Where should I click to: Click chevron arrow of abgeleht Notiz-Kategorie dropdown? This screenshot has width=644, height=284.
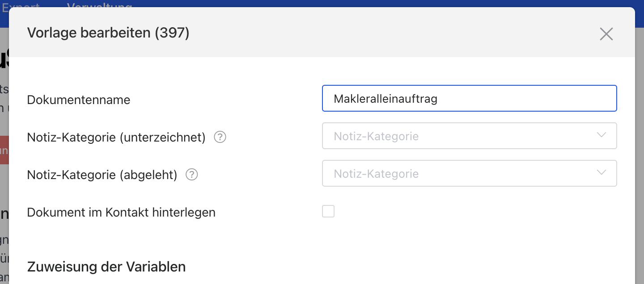[602, 173]
